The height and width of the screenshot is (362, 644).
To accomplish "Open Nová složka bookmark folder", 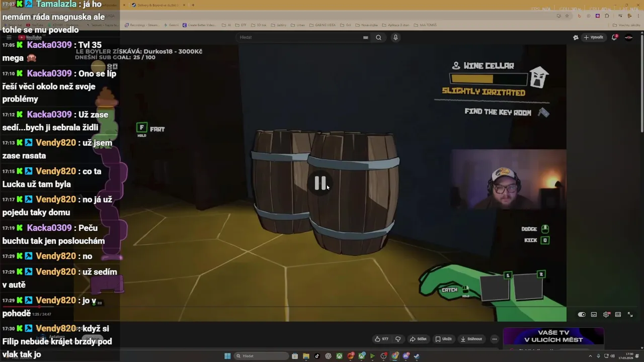I will 366,25.
